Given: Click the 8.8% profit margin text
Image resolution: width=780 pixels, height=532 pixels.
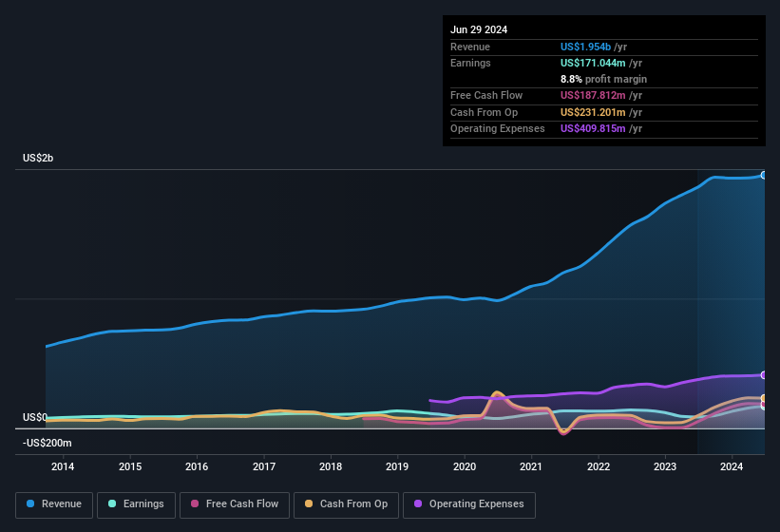Looking at the screenshot, I should 603,79.
